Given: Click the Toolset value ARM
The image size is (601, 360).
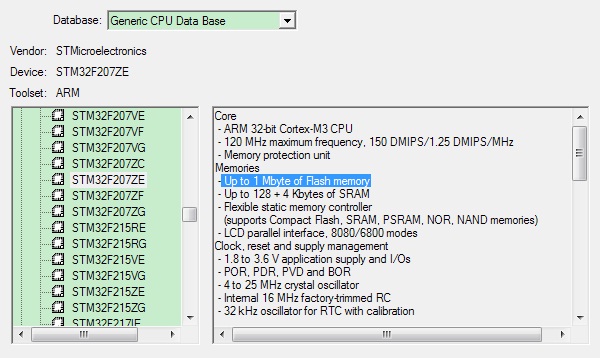Looking at the screenshot, I should [68, 93].
